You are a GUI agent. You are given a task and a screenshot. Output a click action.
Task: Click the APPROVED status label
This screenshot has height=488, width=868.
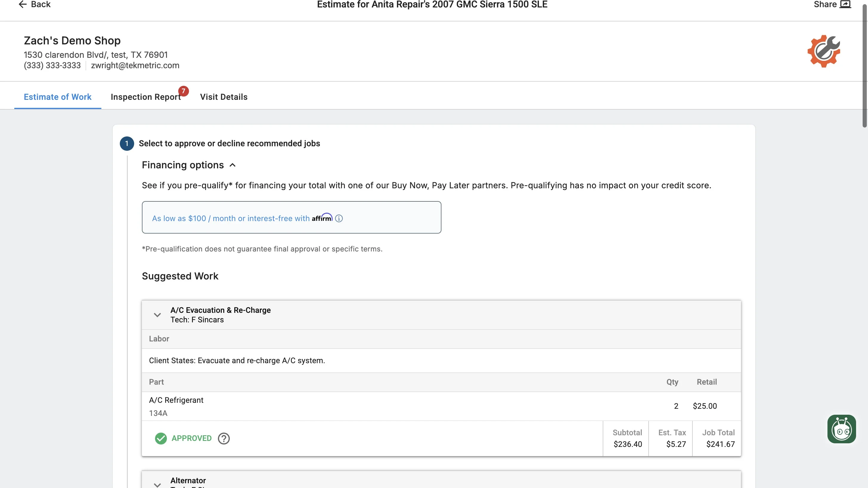pos(191,439)
